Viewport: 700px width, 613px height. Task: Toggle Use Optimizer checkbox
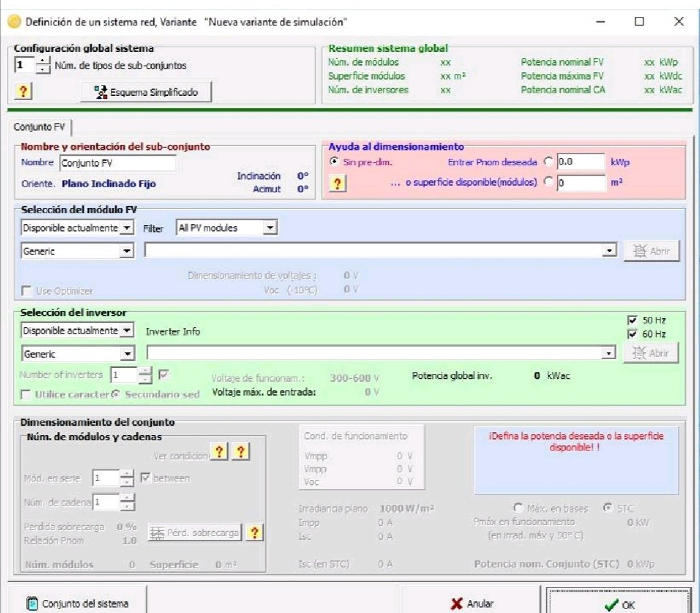coord(27,291)
